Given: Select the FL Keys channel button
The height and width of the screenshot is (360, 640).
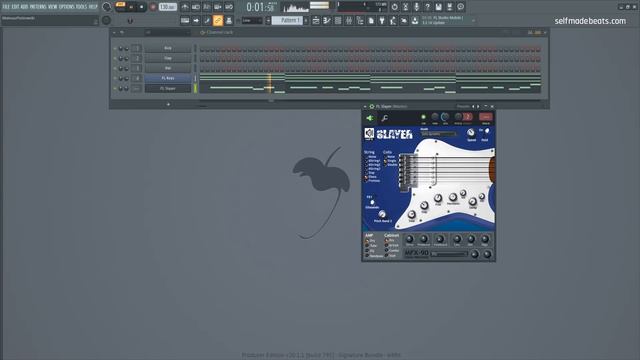Looking at the screenshot, I should click(x=168, y=78).
